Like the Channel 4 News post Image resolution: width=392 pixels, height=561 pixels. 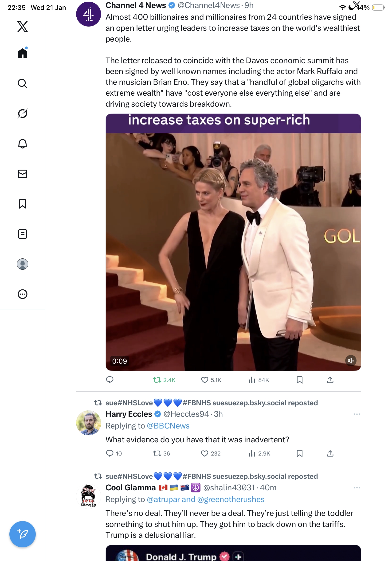point(211,380)
